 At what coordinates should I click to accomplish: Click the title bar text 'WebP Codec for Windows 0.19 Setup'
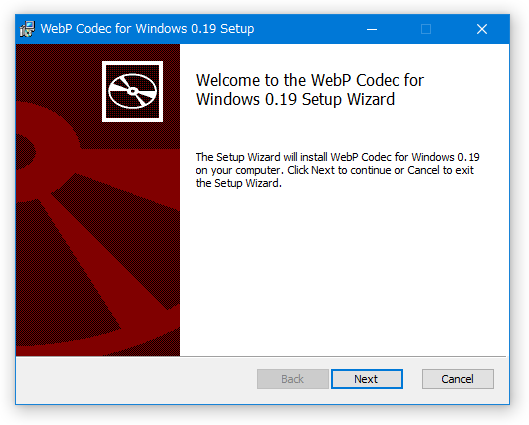click(147, 29)
